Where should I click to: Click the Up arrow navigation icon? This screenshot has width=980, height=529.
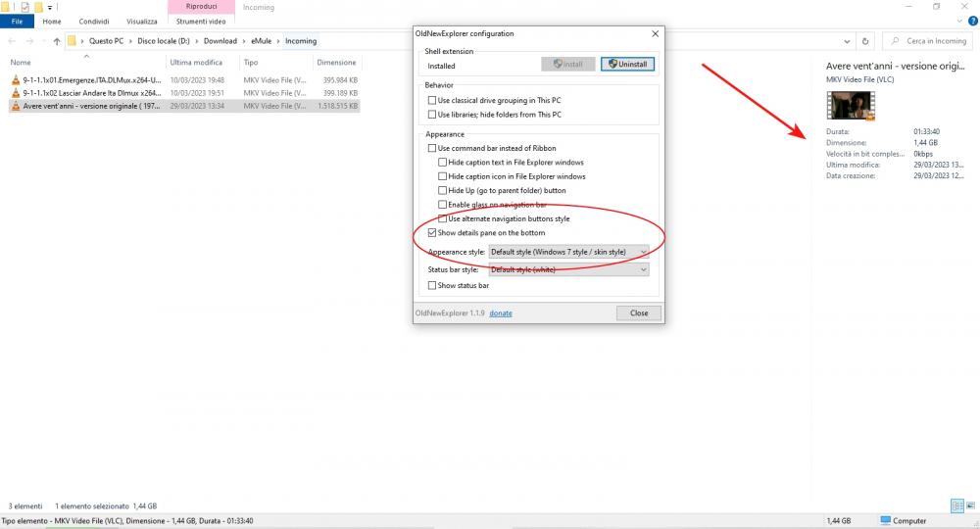(x=57, y=41)
